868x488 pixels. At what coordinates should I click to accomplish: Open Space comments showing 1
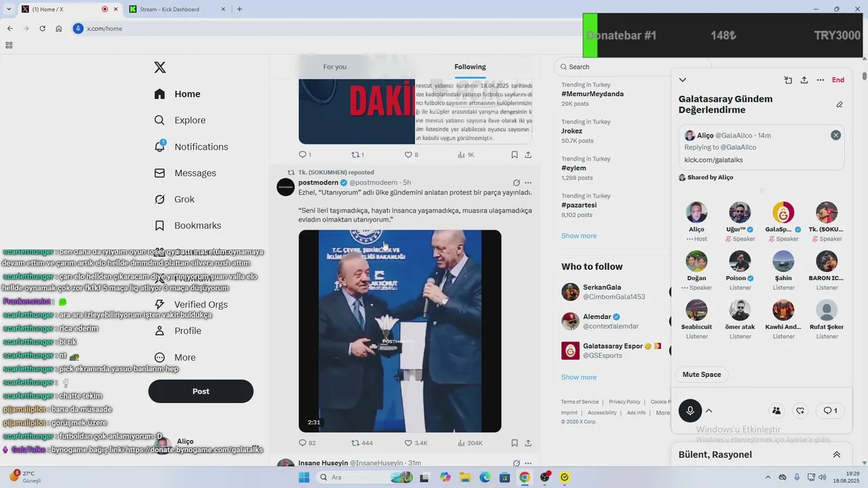(x=830, y=410)
